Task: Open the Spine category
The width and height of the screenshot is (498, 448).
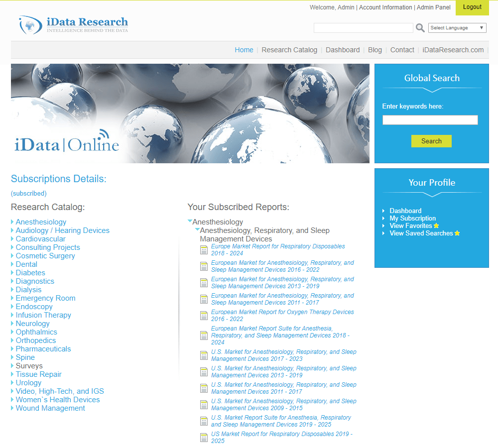Action: 25,357
